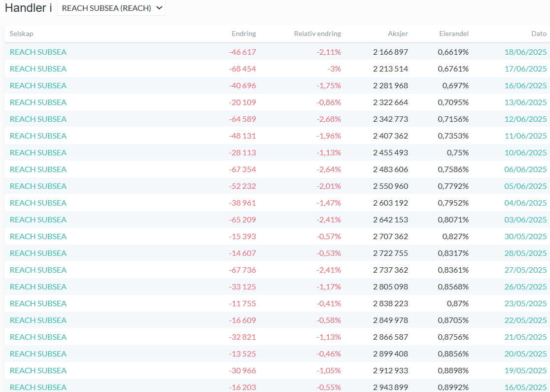This screenshot has height=392, width=550.
Task: Select the share count 2 407 362
Action: (390, 136)
